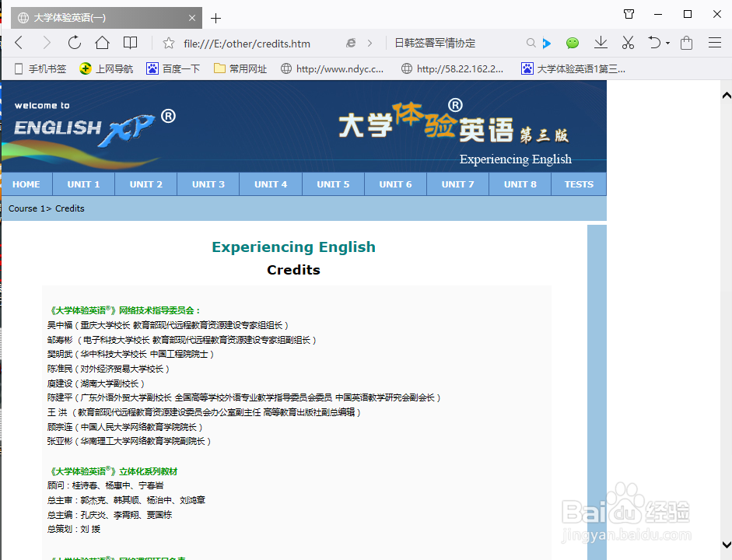Open UNIT 1 in the navigation bar
Viewport: 732px width, 560px height.
click(x=83, y=184)
